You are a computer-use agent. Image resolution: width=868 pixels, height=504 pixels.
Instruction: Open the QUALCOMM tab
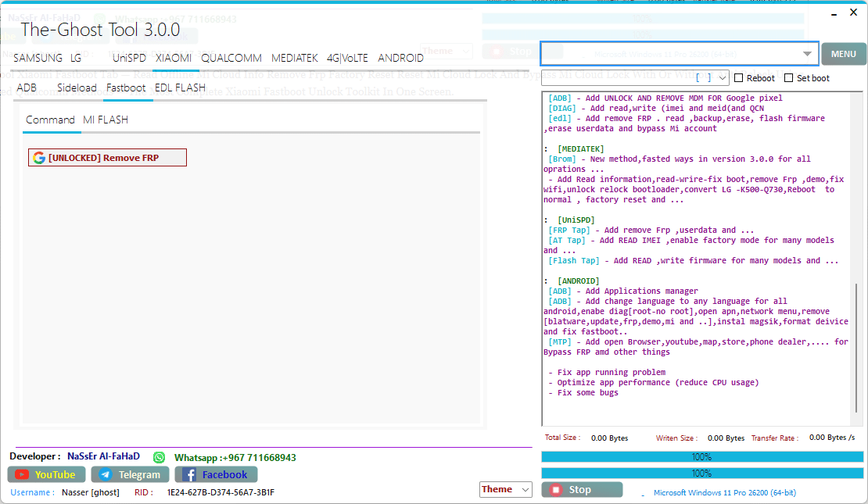click(x=231, y=58)
